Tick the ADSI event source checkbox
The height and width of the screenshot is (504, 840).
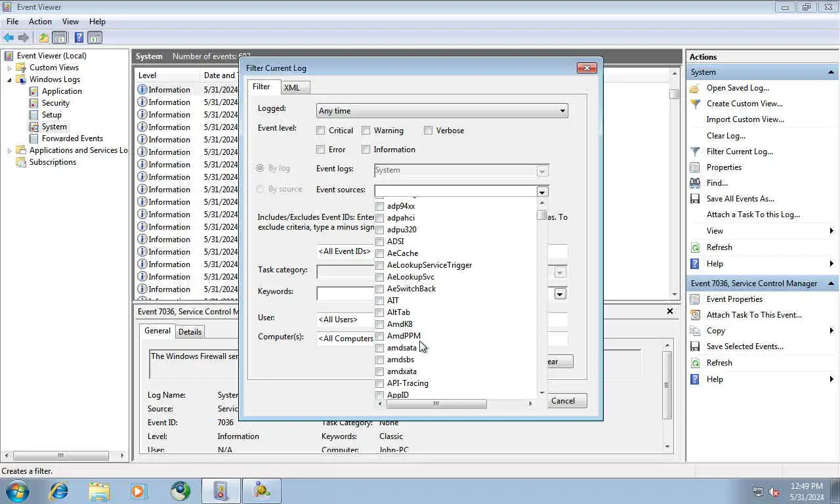(379, 241)
